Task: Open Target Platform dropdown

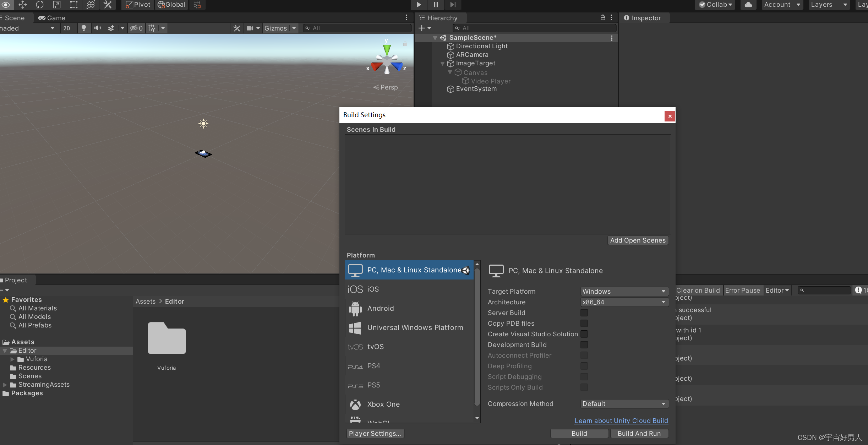Action: (624, 291)
